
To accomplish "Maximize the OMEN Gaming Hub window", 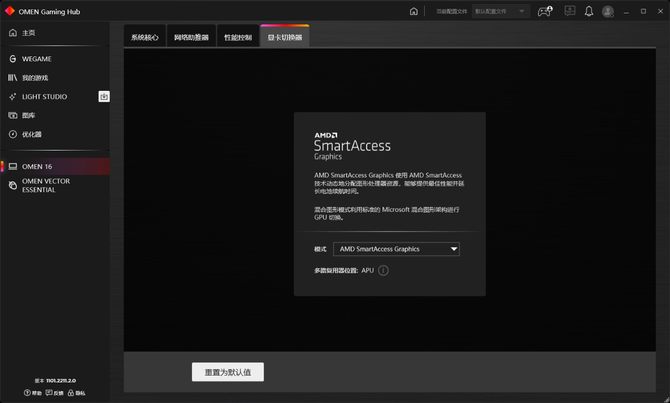I will tap(644, 12).
